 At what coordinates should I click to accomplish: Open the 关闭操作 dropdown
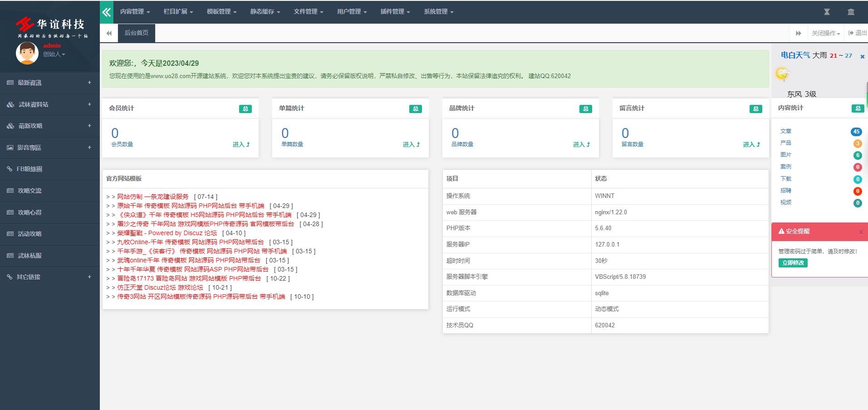pyautogui.click(x=826, y=33)
